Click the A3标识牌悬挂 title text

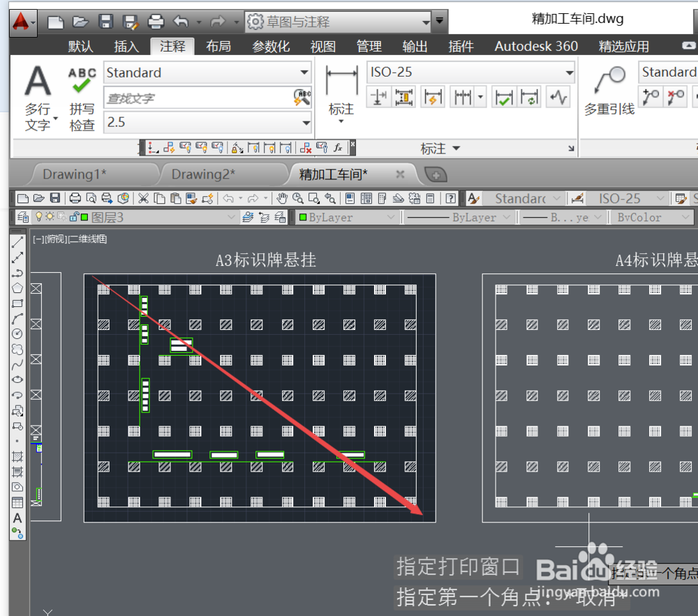pos(266,260)
